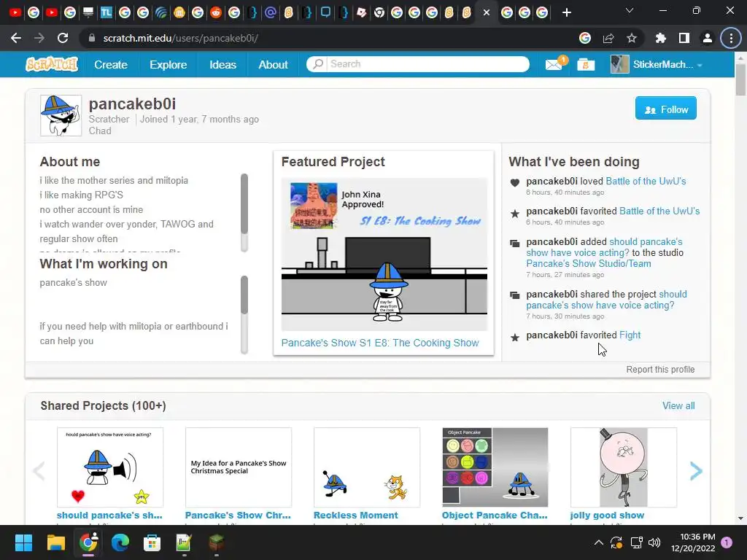This screenshot has height=560, width=747.
Task: Open shared project should pancake's show have voice acting
Action: (606, 300)
